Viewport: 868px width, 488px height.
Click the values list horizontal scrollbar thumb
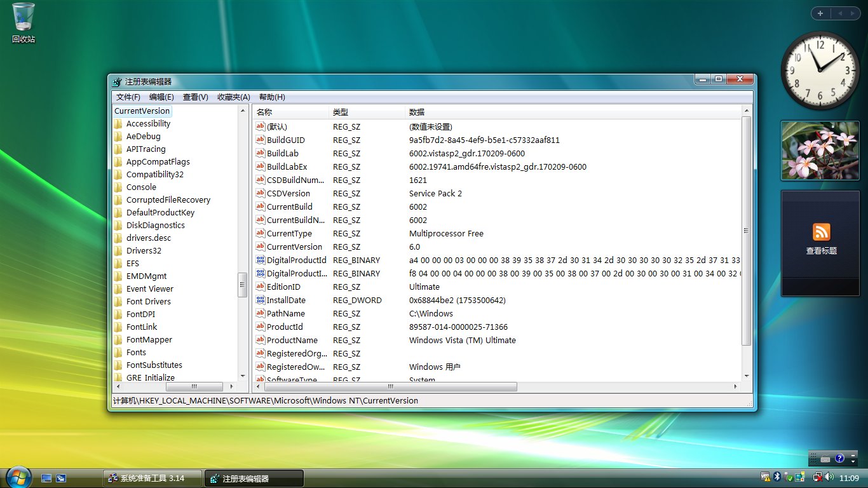tap(390, 386)
